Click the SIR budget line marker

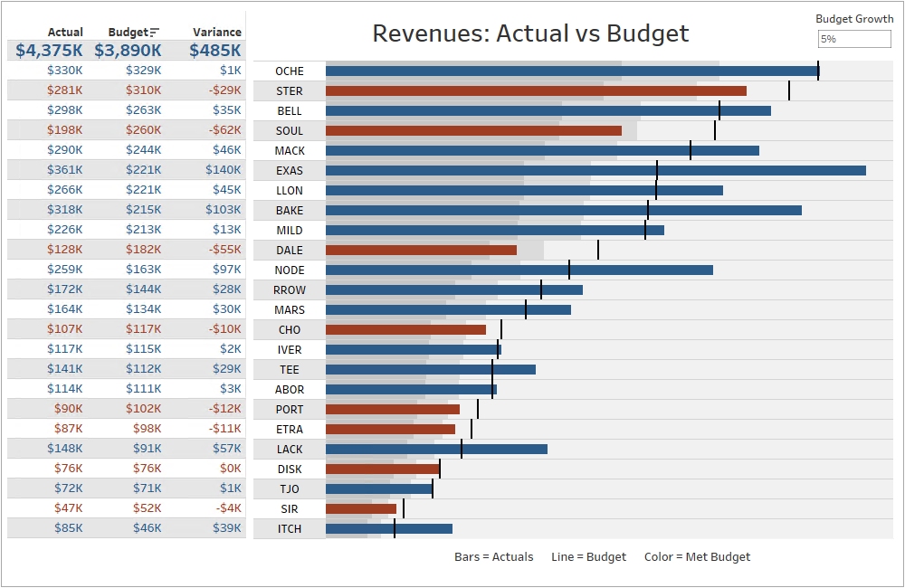pos(404,508)
